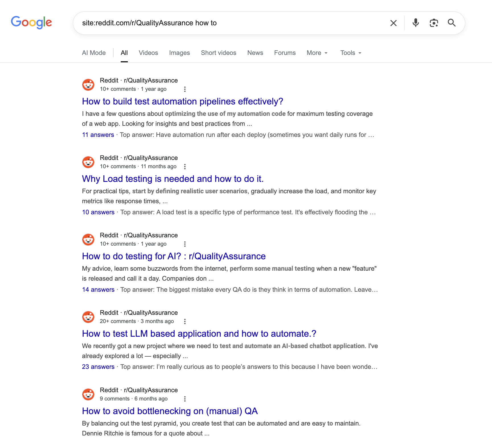Click the magnifying glass search icon
492x448 pixels.
(452, 23)
